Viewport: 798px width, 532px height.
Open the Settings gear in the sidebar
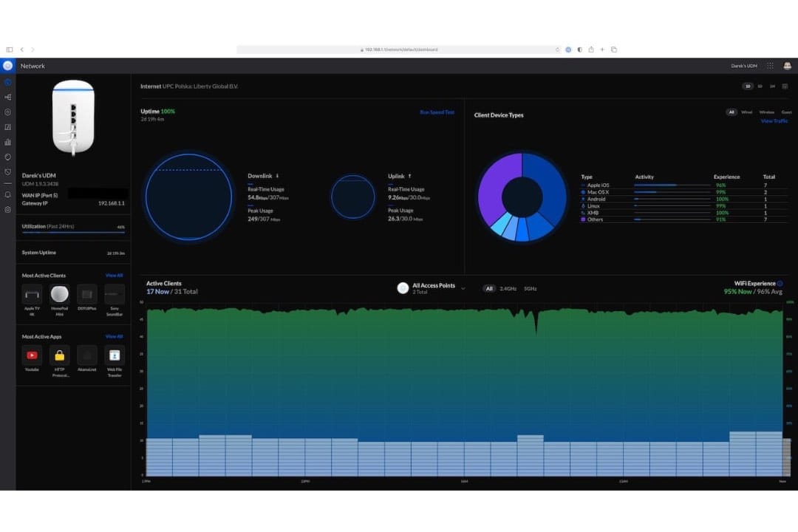click(7, 210)
